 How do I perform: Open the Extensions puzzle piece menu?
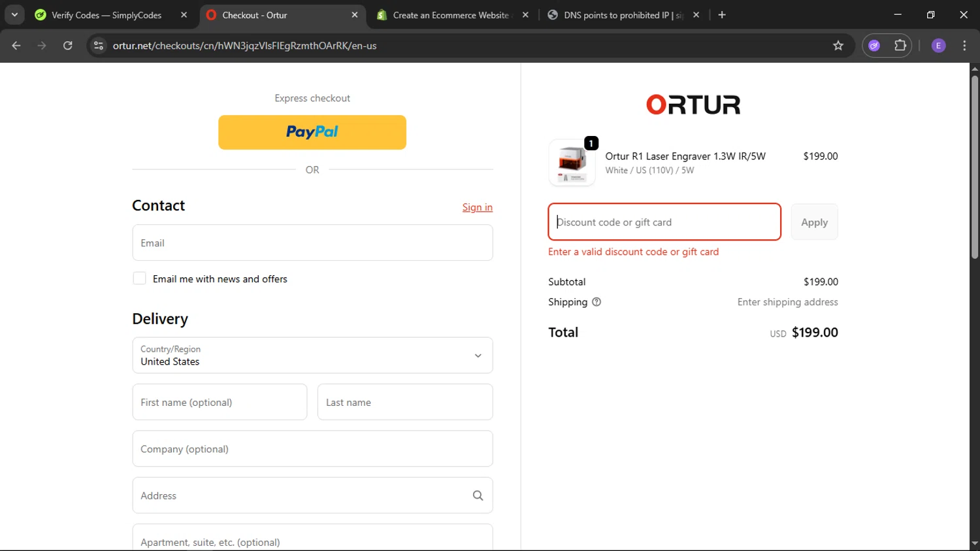[x=900, y=46]
